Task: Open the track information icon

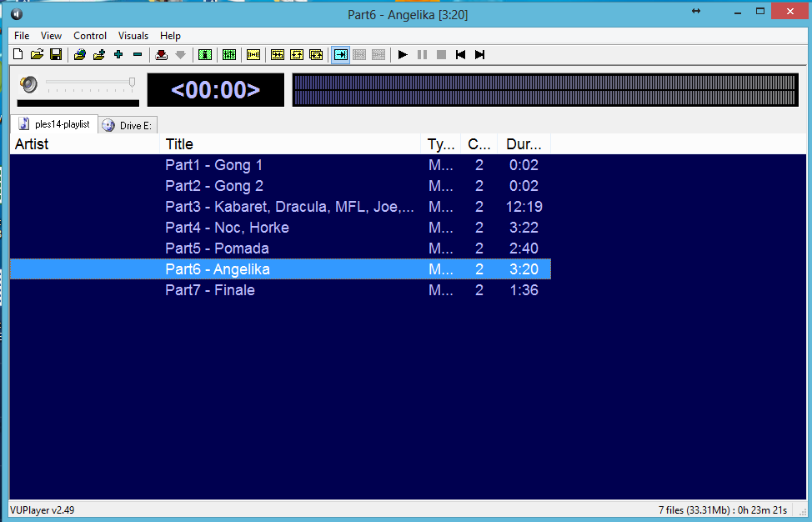Action: coord(204,55)
